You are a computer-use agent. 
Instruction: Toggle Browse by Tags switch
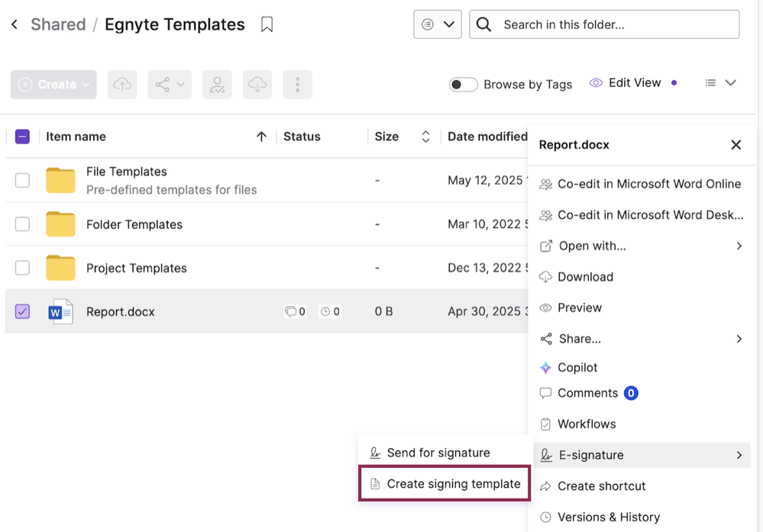(x=463, y=85)
